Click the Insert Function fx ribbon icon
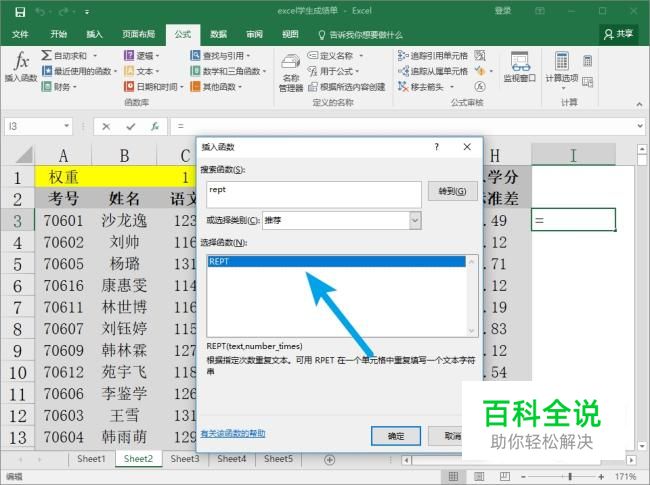 21,66
